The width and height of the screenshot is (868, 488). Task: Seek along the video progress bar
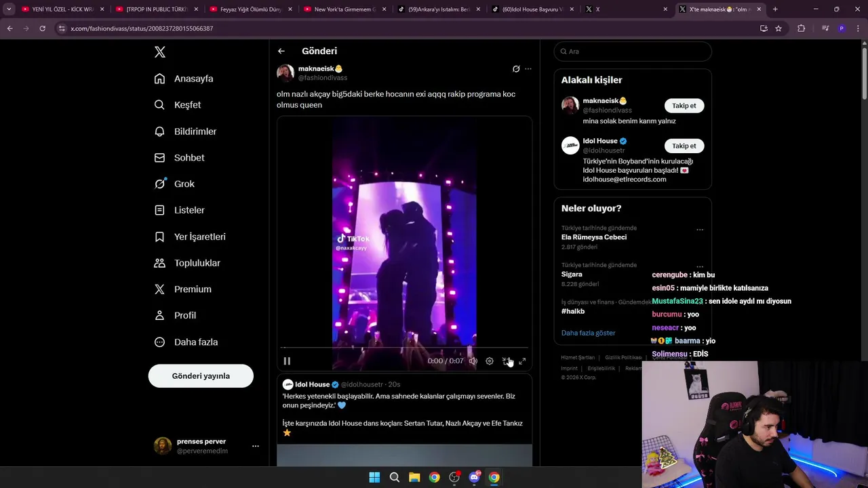coord(404,348)
